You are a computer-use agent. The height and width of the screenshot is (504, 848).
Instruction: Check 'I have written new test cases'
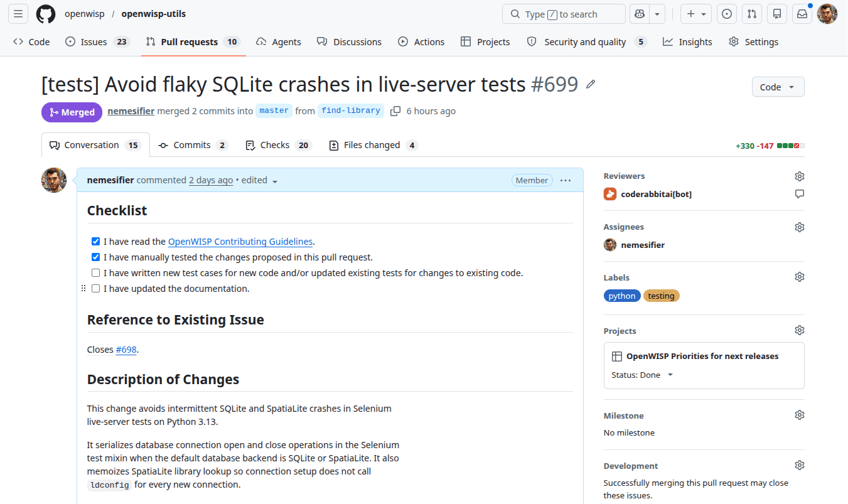click(x=95, y=273)
